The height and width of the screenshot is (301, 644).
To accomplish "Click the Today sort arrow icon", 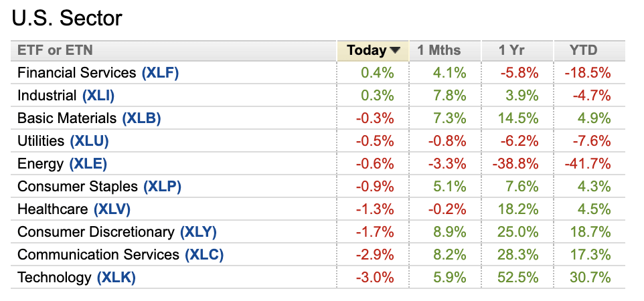I will 395,51.
